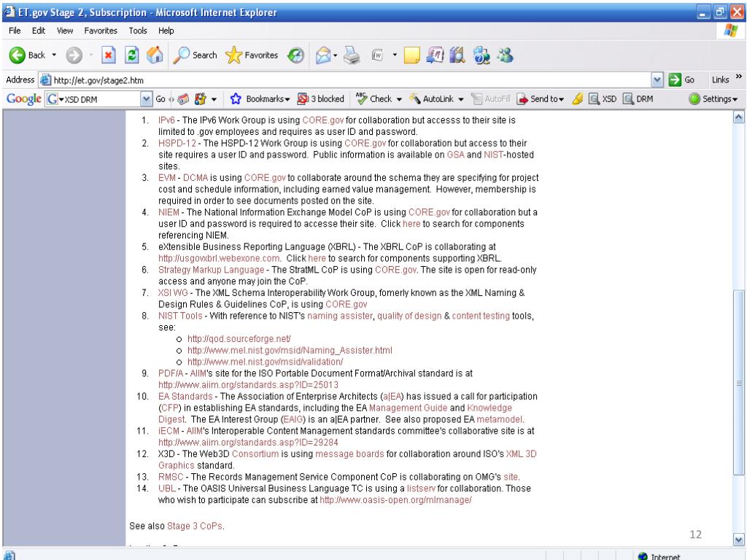Open the IPv6 link in item 1
This screenshot has height=560, width=747.
(x=167, y=120)
